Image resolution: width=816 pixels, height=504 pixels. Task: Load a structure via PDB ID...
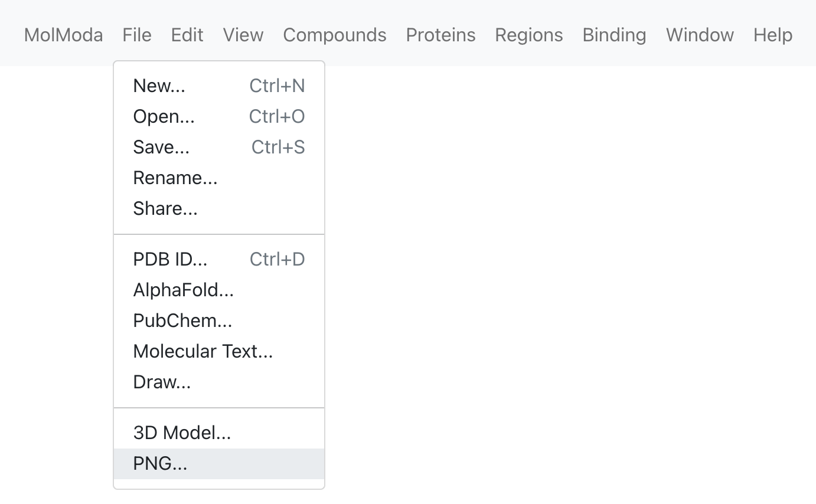(219, 260)
